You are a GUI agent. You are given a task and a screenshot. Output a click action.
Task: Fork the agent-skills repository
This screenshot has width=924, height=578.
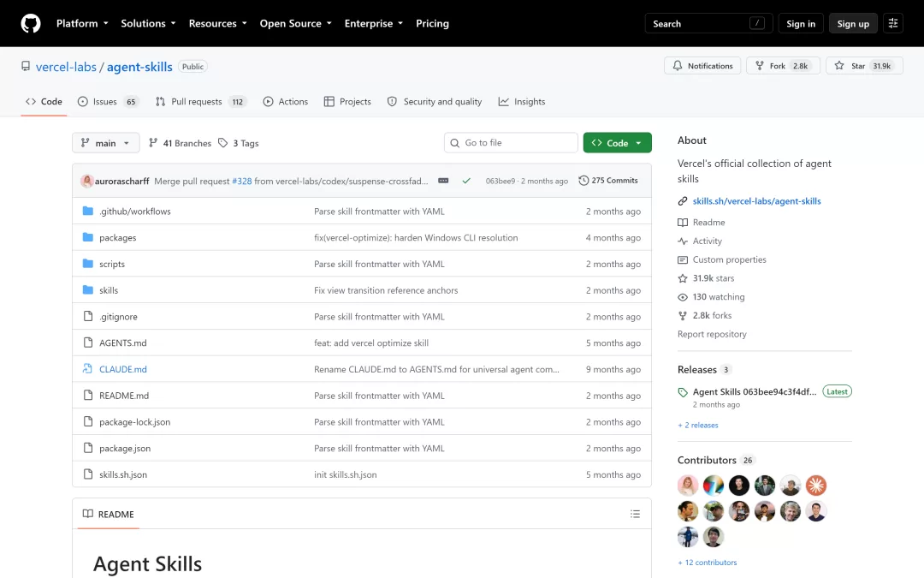pos(783,66)
